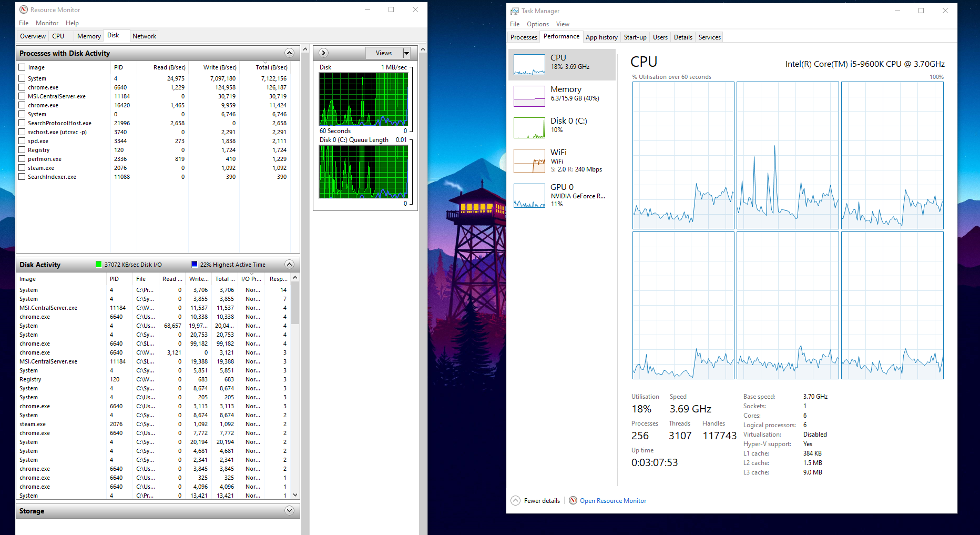Viewport: 980px width, 535px height.
Task: Click the Resource Monitor icon beside the link
Action: 573,500
